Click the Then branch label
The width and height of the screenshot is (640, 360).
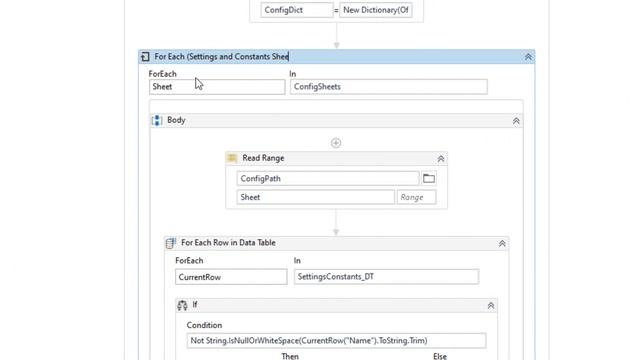(x=290, y=356)
